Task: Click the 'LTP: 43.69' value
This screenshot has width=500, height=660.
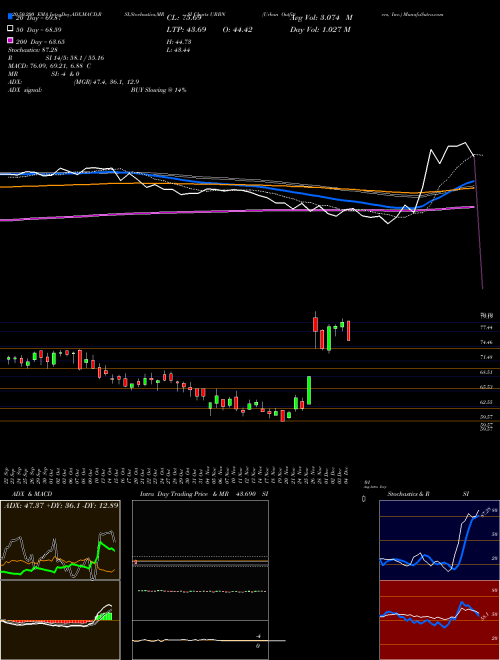Action: tap(186, 29)
